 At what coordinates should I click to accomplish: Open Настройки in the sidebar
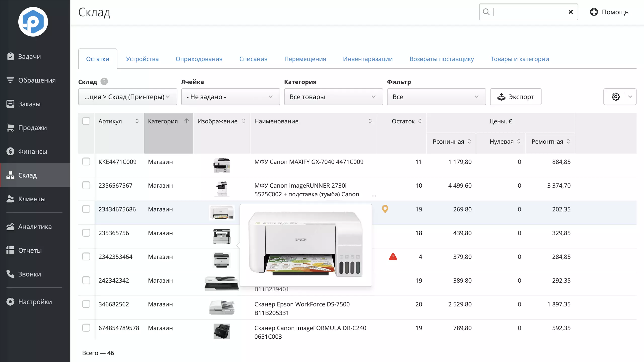(35, 302)
